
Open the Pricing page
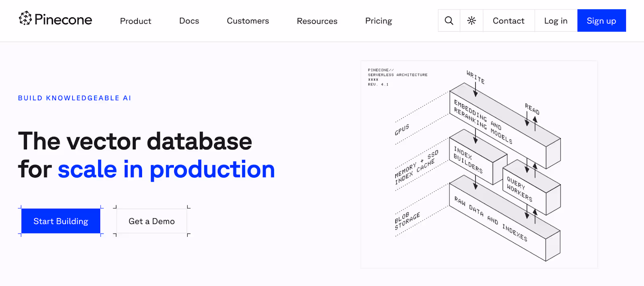pyautogui.click(x=379, y=21)
